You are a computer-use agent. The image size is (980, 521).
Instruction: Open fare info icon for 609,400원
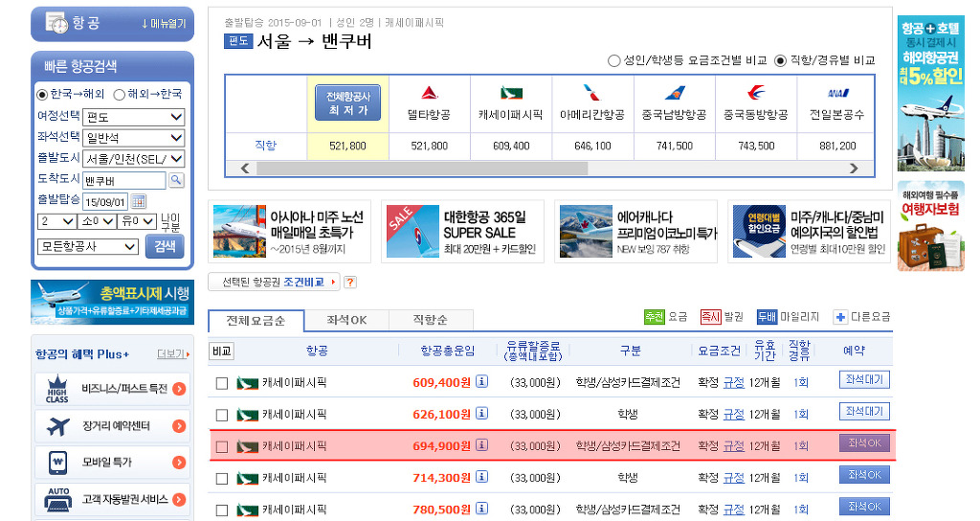coord(482,381)
